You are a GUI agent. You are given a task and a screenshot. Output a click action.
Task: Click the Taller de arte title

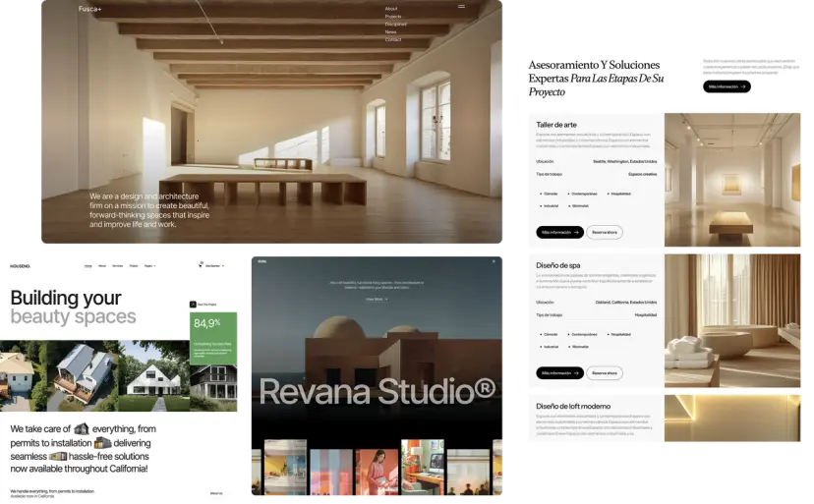point(556,125)
